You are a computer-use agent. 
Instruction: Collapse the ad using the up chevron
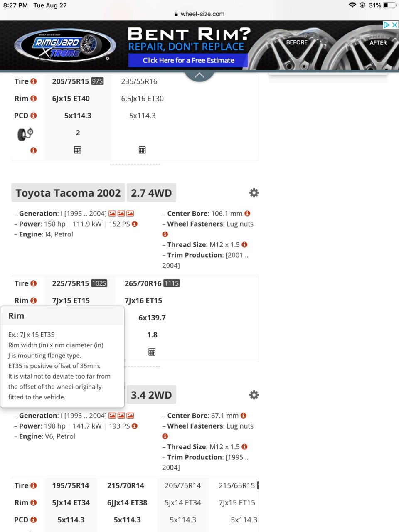click(x=199, y=75)
